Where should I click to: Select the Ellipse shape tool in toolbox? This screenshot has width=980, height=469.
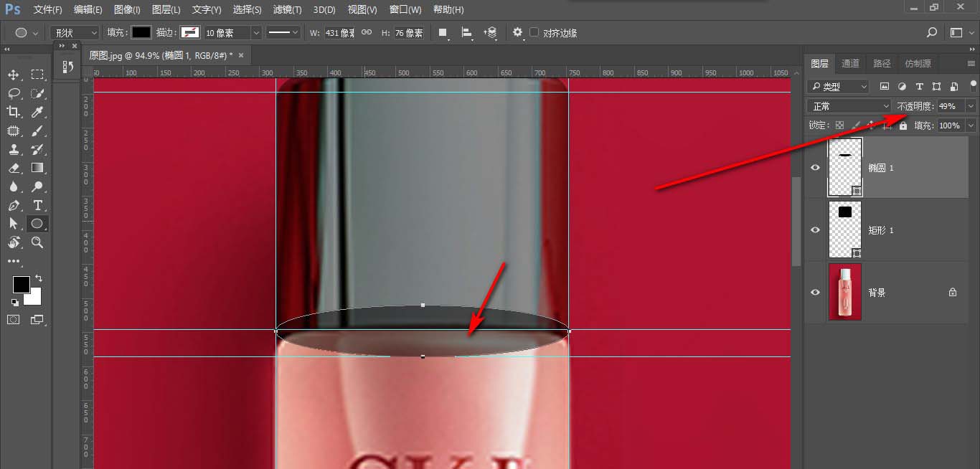click(37, 224)
